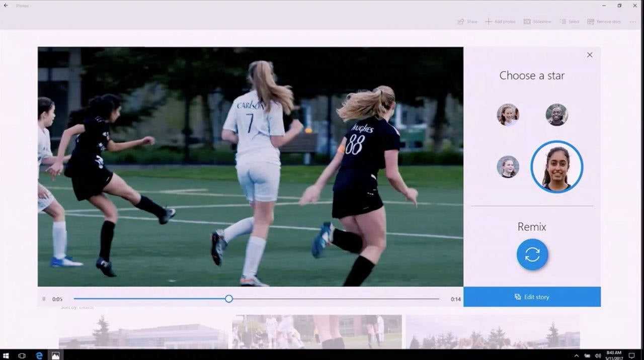Open the more options ellipsis menu
The width and height of the screenshot is (644, 360).
(632, 22)
